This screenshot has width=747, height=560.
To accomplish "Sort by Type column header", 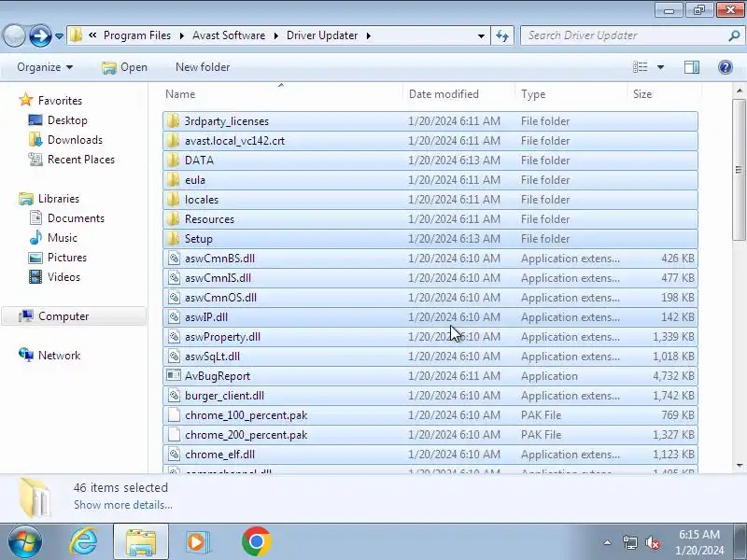I will click(x=533, y=94).
